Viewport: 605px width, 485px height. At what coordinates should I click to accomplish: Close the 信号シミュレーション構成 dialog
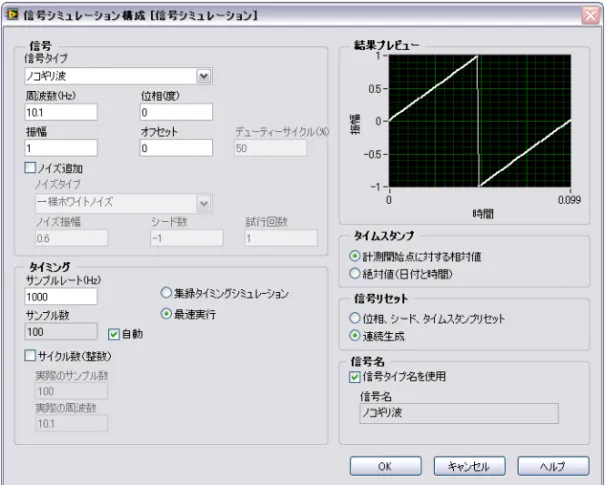pyautogui.click(x=590, y=15)
